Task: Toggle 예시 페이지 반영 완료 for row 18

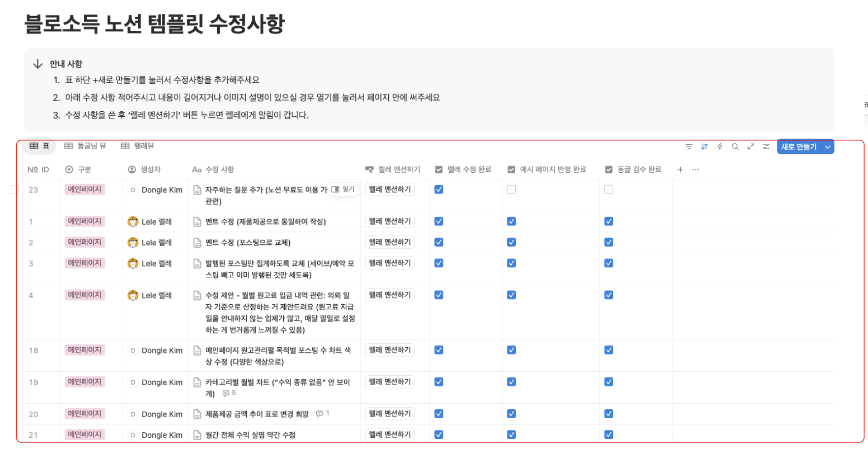Action: click(511, 350)
